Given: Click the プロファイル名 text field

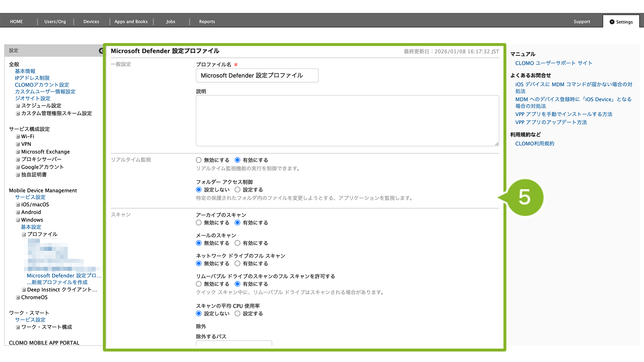Looking at the screenshot, I should 257,76.
